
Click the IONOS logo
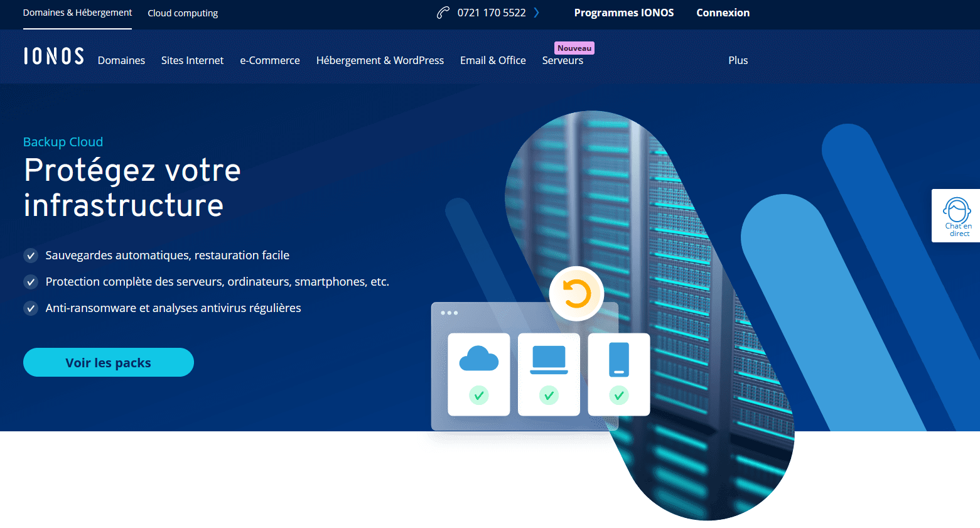[x=53, y=56]
